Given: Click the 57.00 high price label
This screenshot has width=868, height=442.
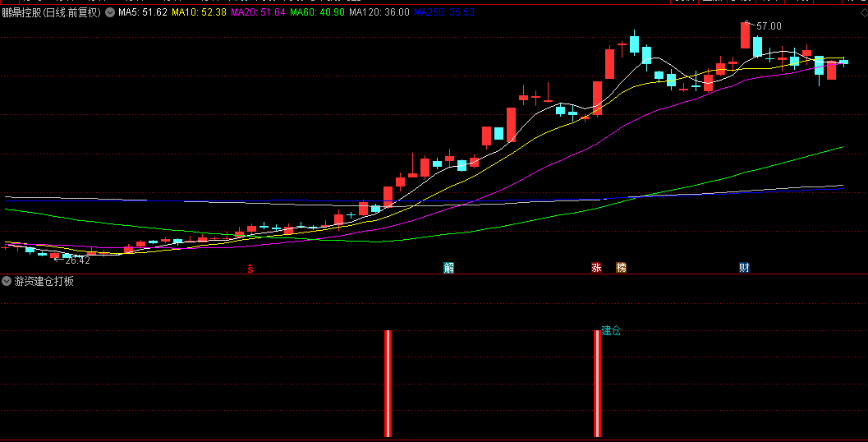Looking at the screenshot, I should (x=769, y=26).
